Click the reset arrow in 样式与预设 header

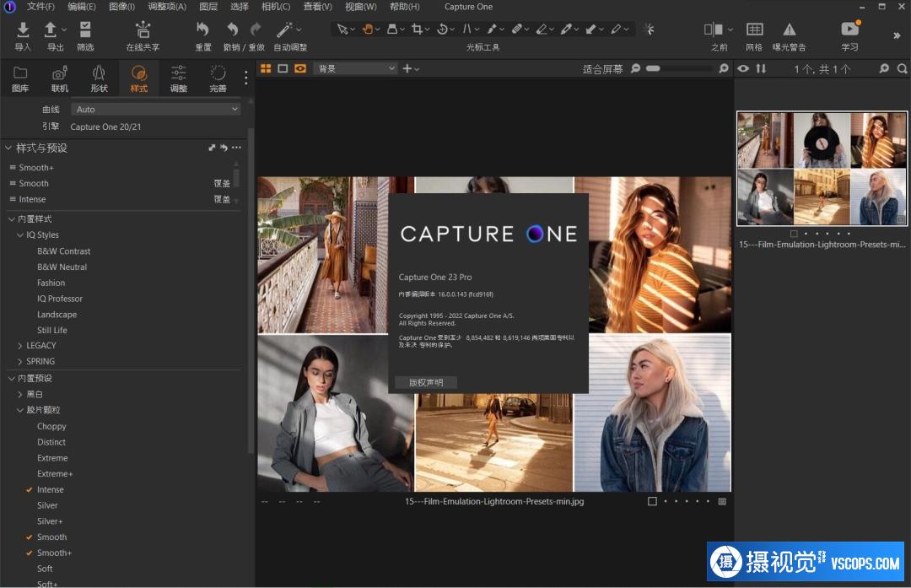pos(224,148)
